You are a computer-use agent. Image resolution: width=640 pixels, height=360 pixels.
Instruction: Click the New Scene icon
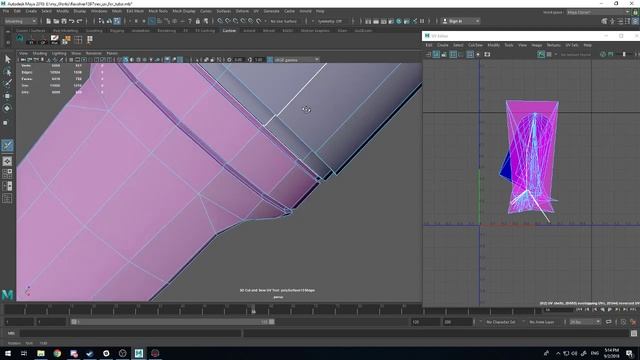tap(49, 21)
